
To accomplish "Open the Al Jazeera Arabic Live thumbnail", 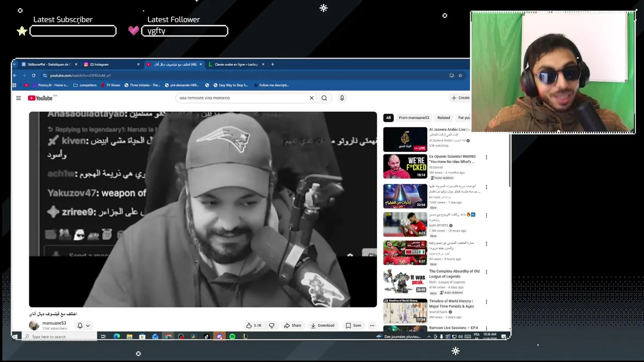I will [x=405, y=139].
